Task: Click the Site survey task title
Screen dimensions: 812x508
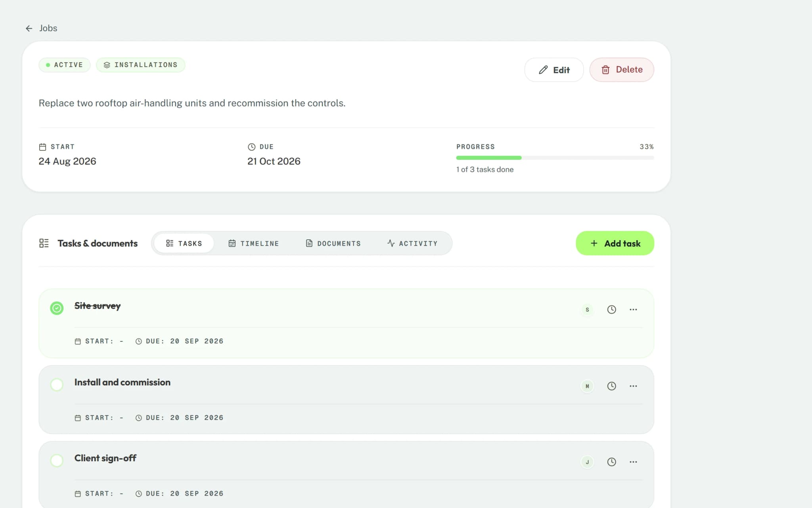Action: (98, 306)
